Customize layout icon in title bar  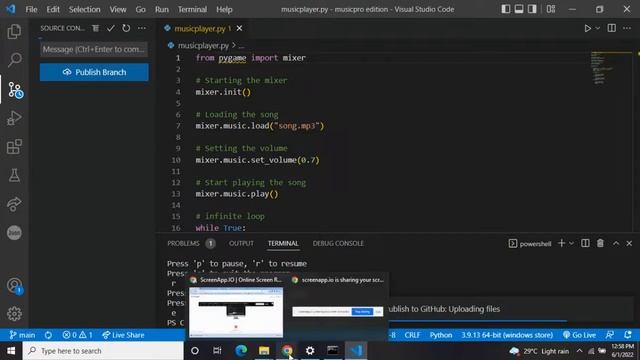(551, 9)
